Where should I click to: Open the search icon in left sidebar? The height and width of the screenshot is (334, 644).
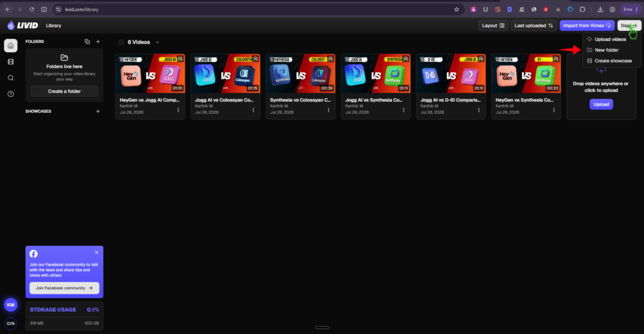pyautogui.click(x=11, y=77)
